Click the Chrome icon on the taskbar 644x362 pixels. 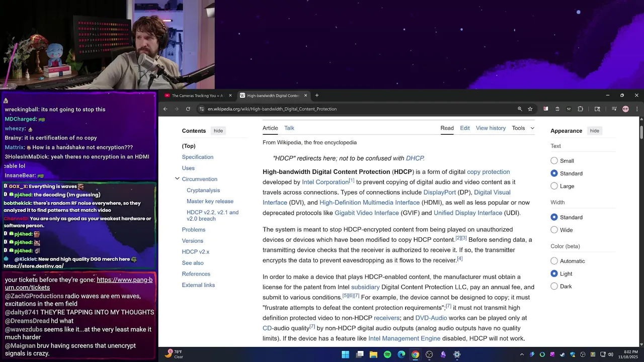coord(415,354)
